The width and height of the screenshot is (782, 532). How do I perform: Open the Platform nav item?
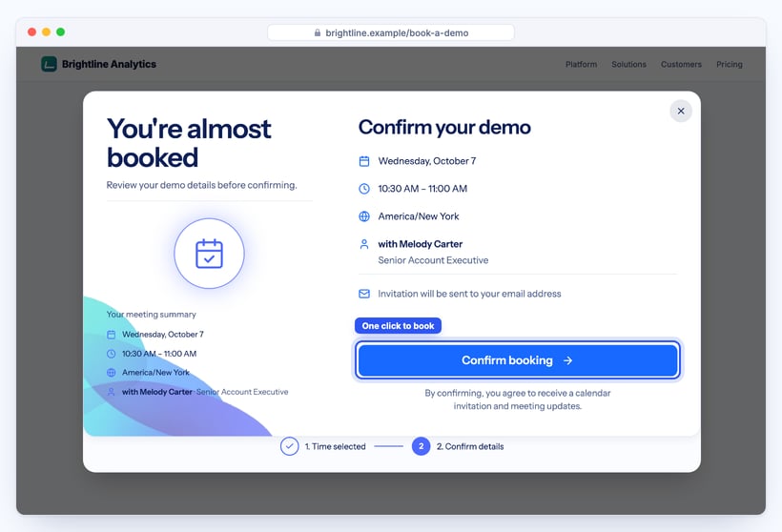581,64
